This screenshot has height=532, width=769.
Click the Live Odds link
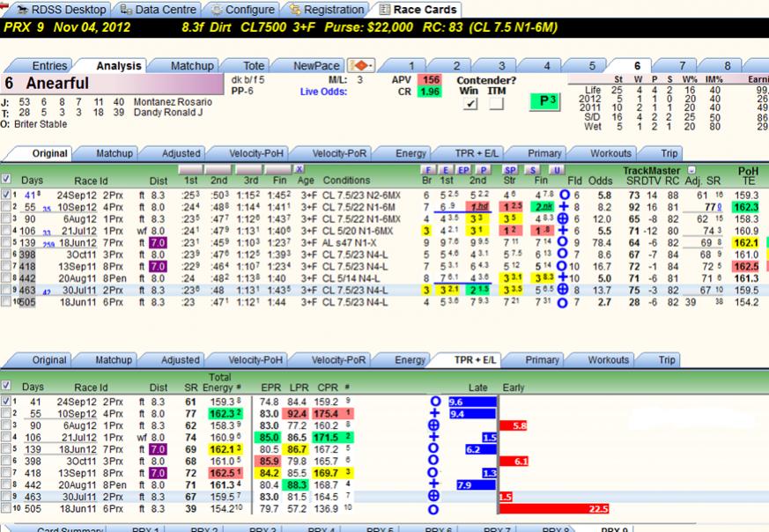[323, 92]
